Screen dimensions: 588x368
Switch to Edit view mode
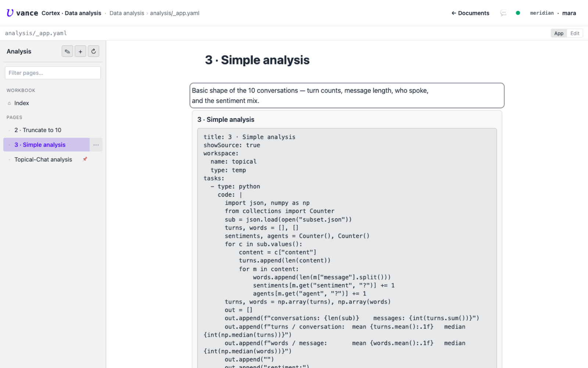point(575,33)
